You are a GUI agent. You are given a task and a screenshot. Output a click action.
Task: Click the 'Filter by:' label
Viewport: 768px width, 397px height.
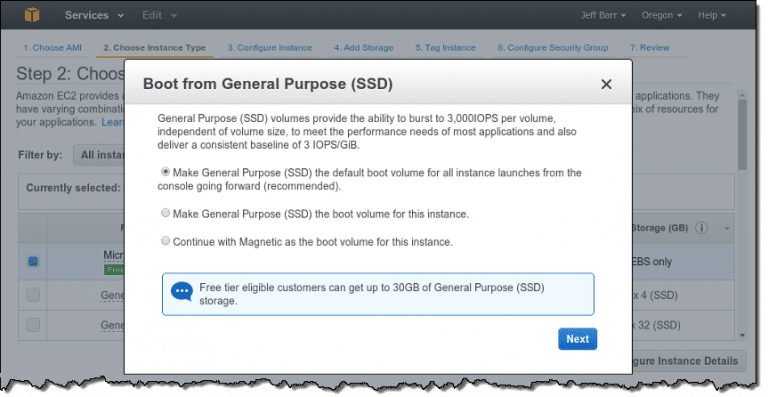pyautogui.click(x=40, y=155)
